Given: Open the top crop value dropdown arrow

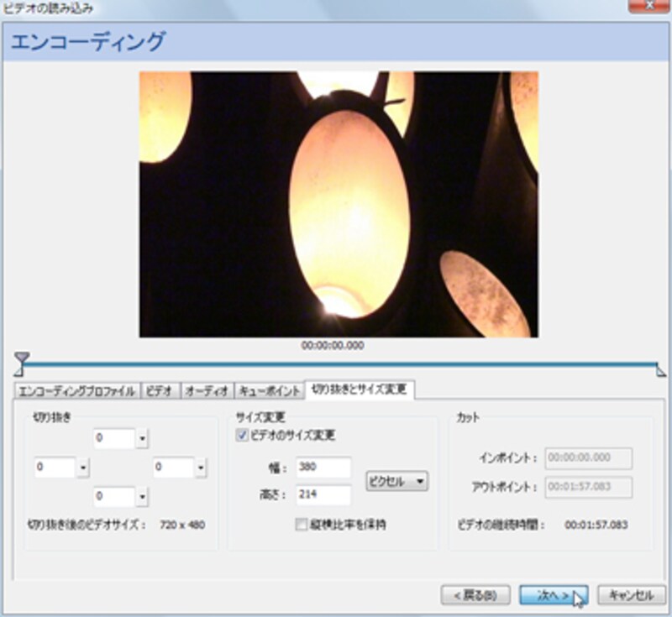Looking at the screenshot, I should (x=142, y=438).
